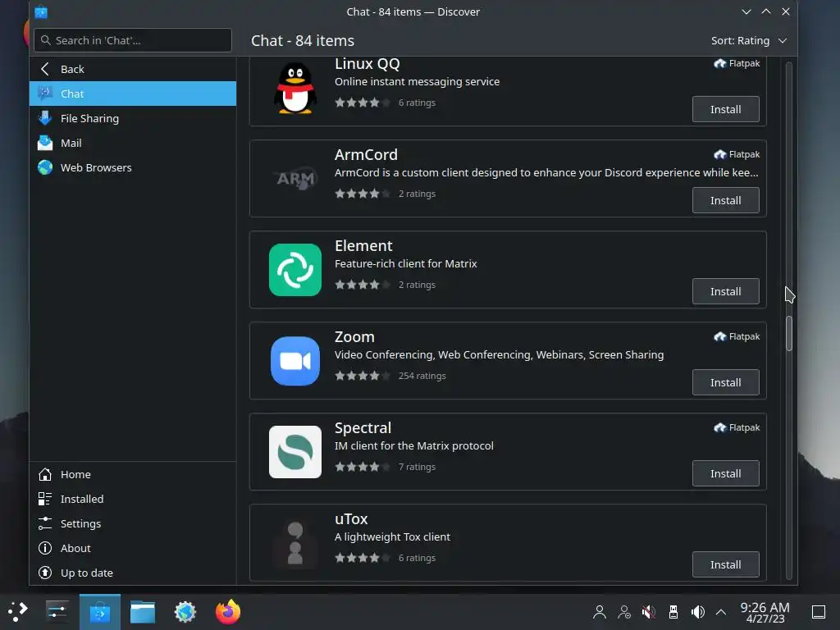Image resolution: width=840 pixels, height=630 pixels.
Task: Click the Up to date arrow icon
Action: 45,573
